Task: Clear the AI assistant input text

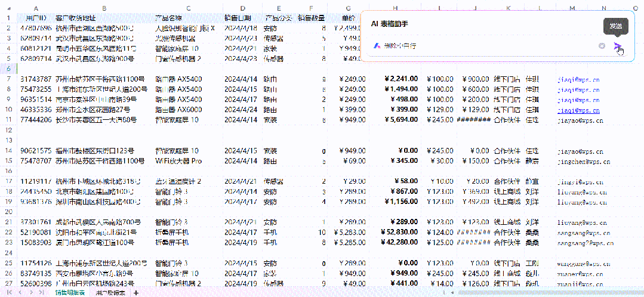Action: pos(602,46)
